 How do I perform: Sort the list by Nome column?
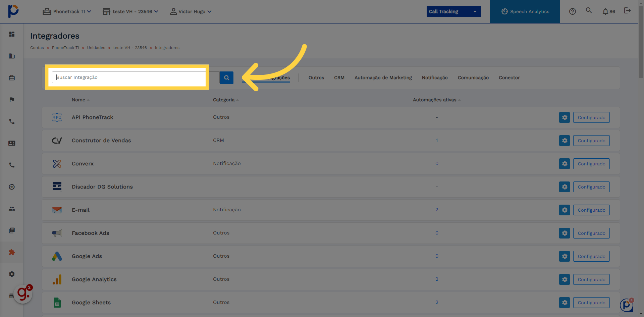78,100
